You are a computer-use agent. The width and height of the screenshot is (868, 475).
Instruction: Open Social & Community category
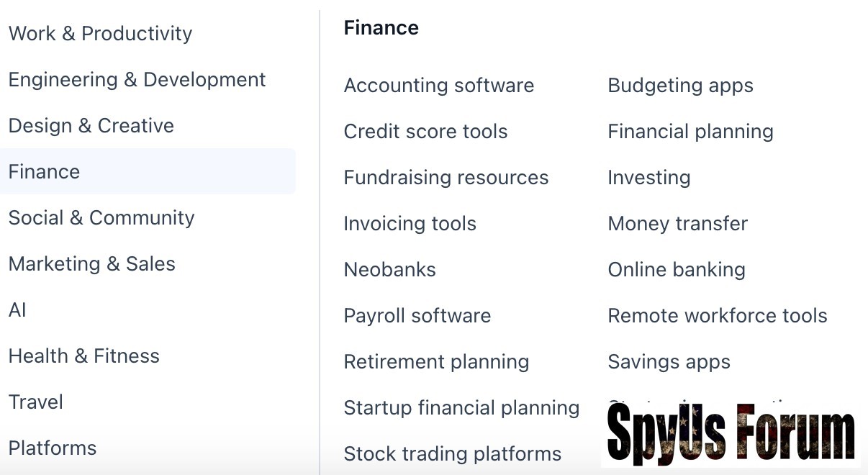tap(101, 218)
